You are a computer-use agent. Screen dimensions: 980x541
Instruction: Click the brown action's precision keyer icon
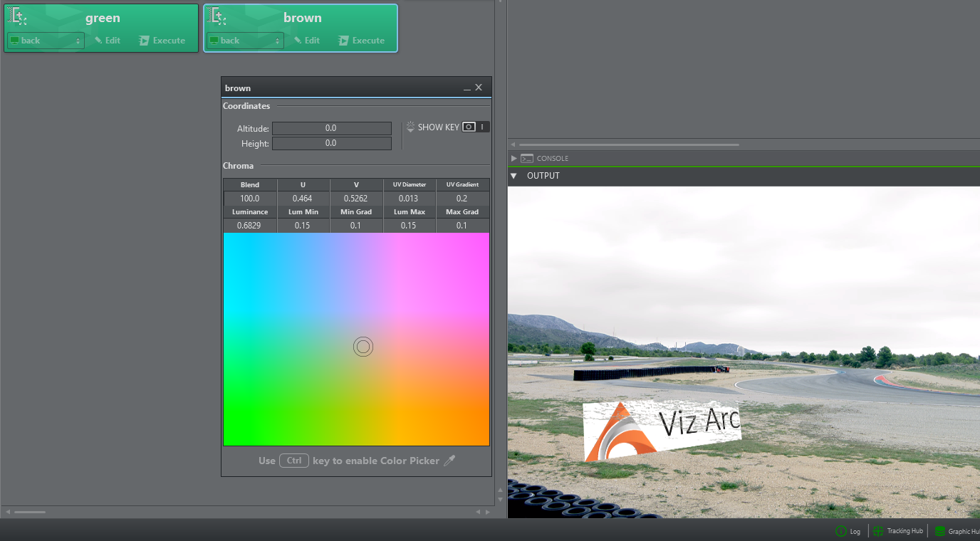(x=219, y=16)
